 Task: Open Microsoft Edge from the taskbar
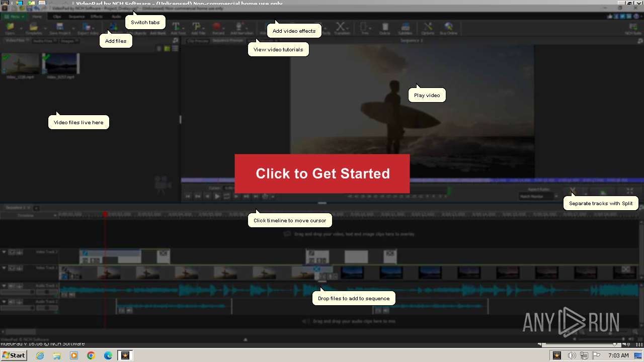click(x=108, y=355)
